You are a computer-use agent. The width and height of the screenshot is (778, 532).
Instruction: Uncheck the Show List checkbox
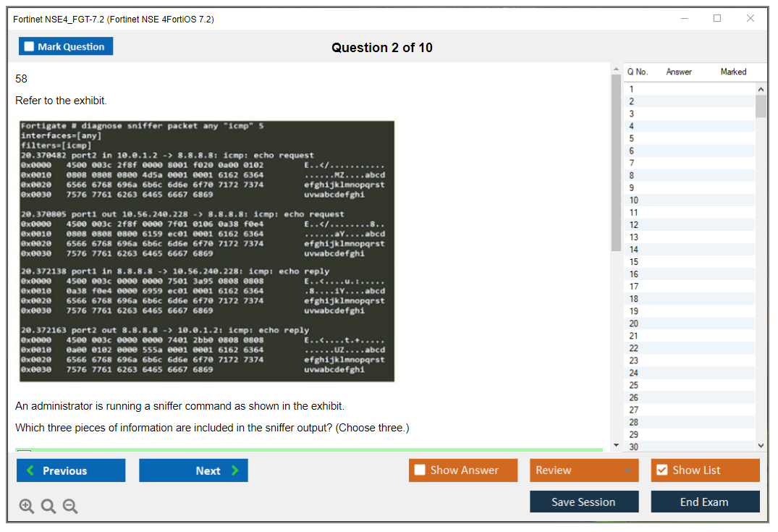pos(661,470)
